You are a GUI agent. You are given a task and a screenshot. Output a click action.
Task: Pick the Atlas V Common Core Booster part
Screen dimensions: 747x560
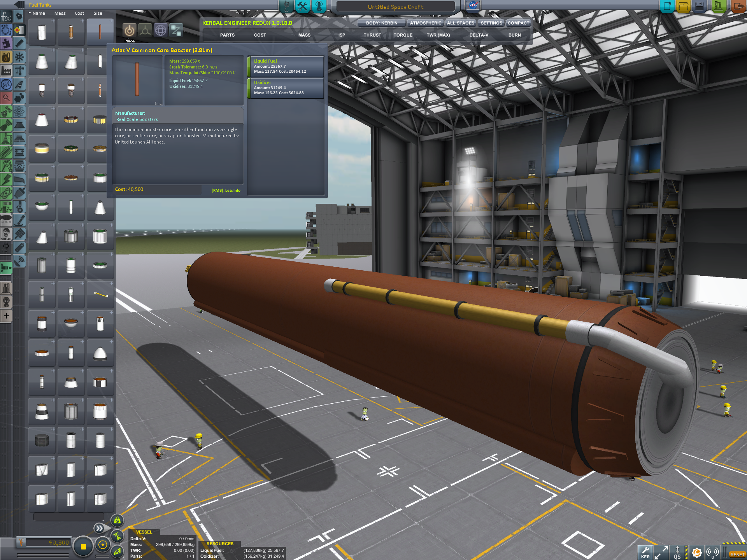(x=100, y=32)
